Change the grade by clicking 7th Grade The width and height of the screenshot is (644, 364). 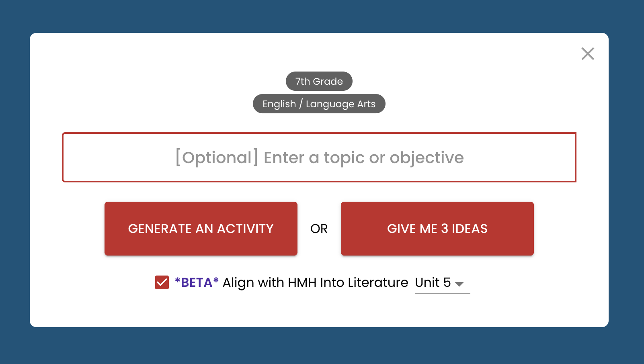pos(319,81)
